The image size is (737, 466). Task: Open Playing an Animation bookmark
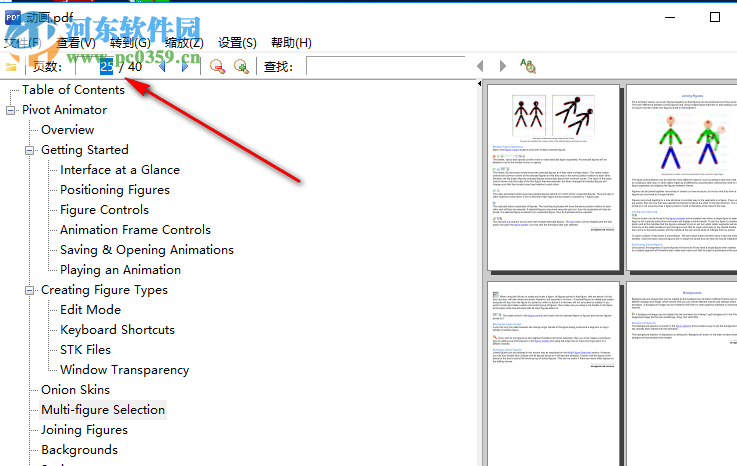120,270
